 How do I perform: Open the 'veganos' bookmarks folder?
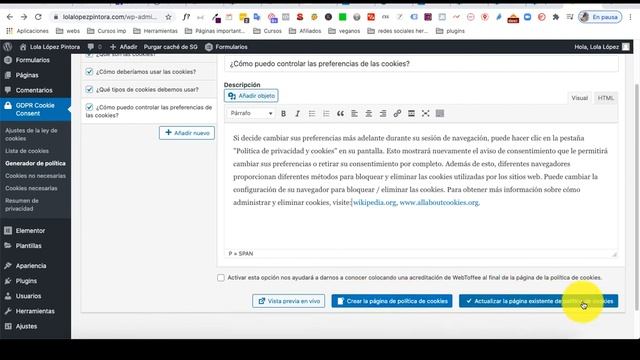344,31
